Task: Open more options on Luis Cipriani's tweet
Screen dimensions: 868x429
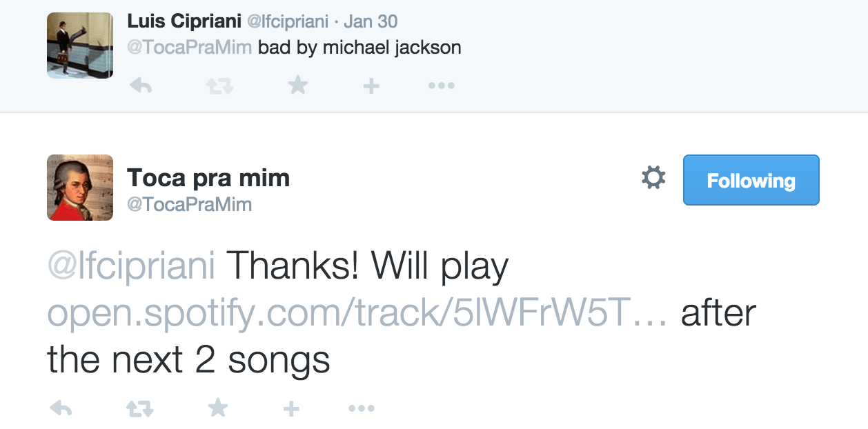Action: [442, 86]
